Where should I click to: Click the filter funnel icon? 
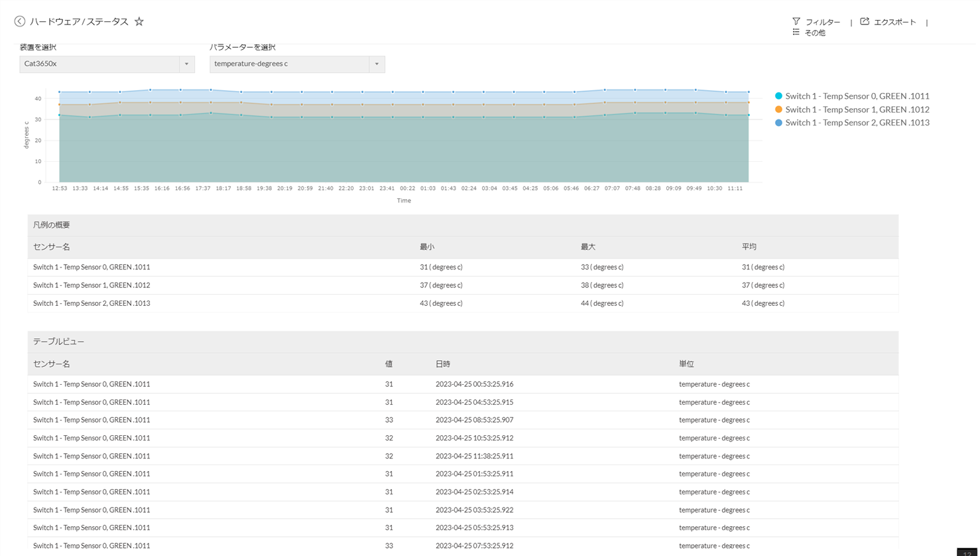[x=796, y=21]
